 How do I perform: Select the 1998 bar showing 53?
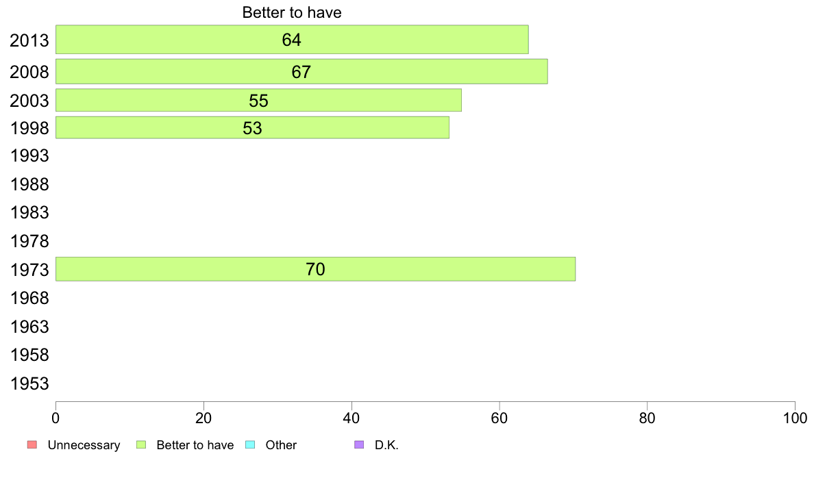tap(252, 127)
